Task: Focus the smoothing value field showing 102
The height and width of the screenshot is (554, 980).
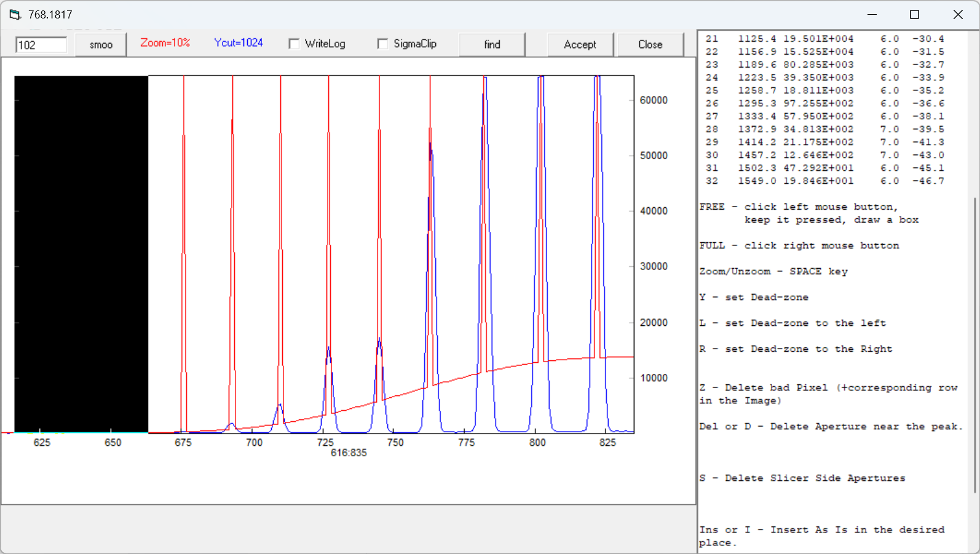Action: point(41,45)
